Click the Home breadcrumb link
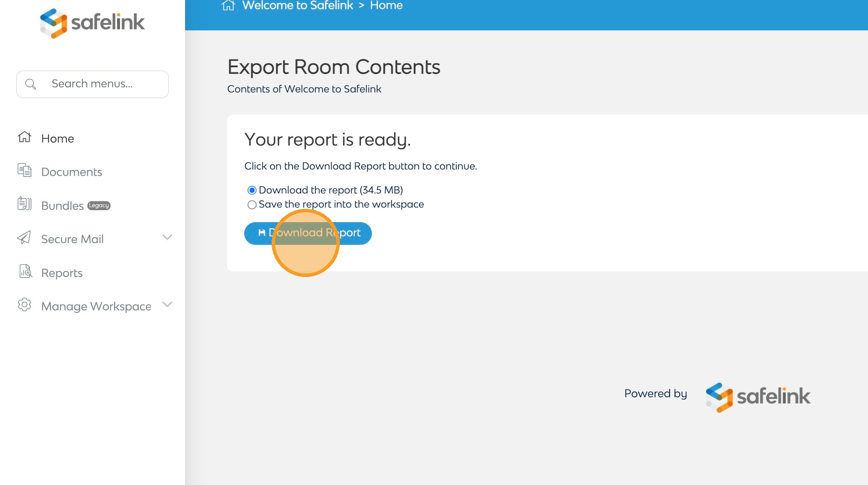 pyautogui.click(x=386, y=6)
